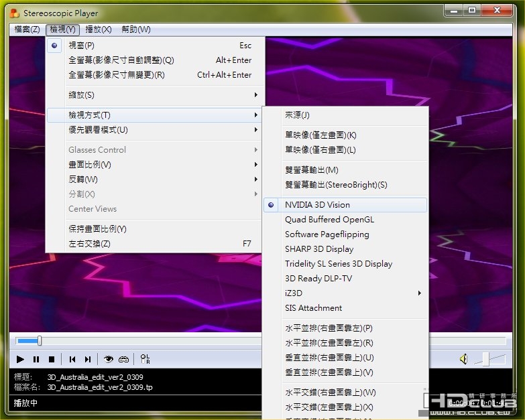Click the filename 3D_Australia_edit_ver2_0309.tp
This screenshot has width=525, height=420.
(100, 387)
